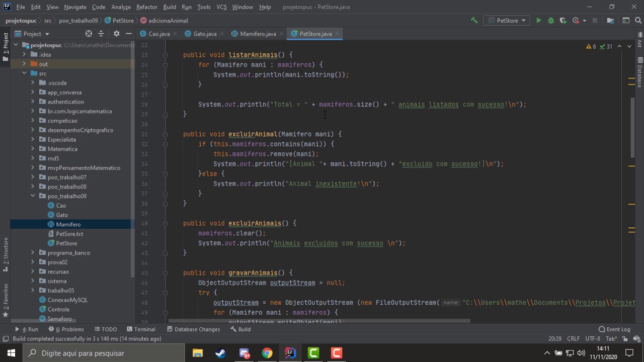Click the Build project hammer icon
The height and width of the screenshot is (362, 644).
click(474, 21)
